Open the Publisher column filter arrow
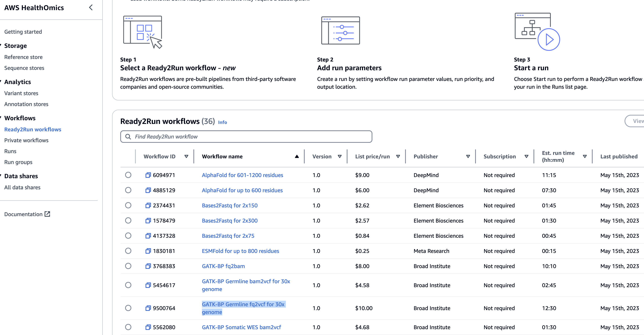 pyautogui.click(x=468, y=156)
